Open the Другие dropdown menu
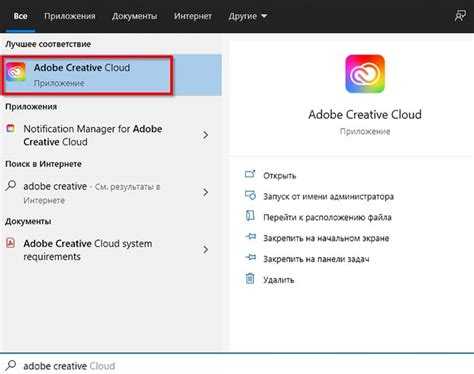Screen dimensions: 474x374 (248, 16)
